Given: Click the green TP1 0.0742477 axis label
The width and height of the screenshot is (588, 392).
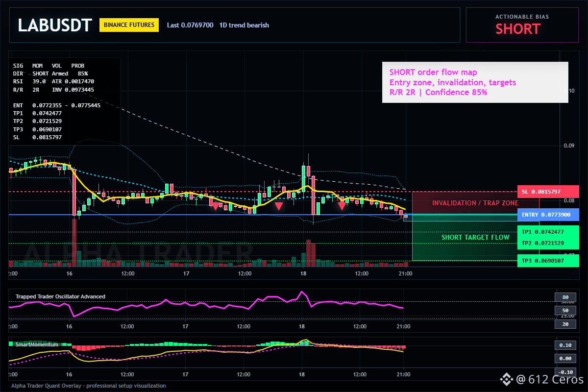Looking at the screenshot, I should (548, 232).
